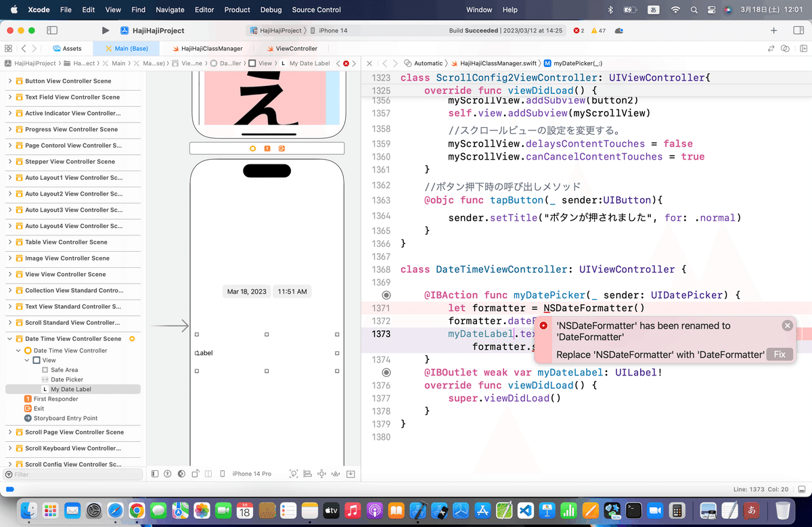The image size is (812, 527).
Task: Open the Source Control menu
Action: [x=317, y=9]
